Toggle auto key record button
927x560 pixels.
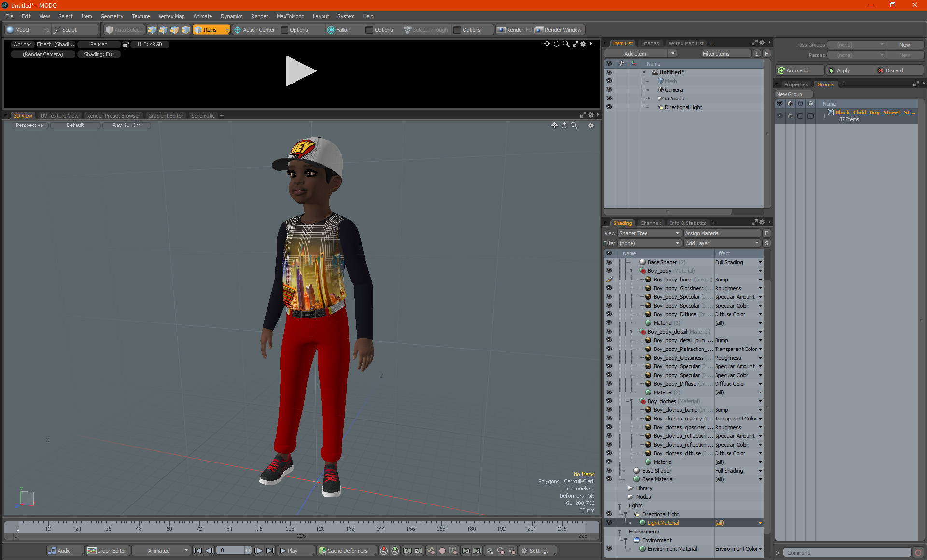tap(442, 551)
